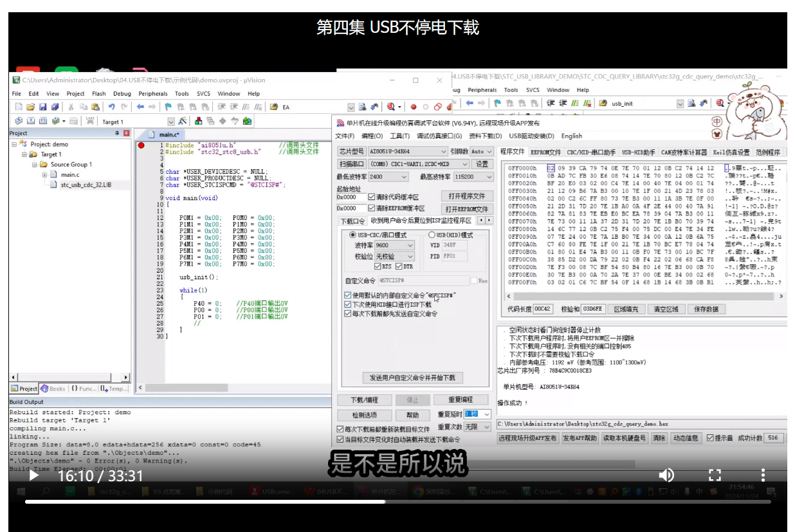Click 自定义命令 @STCISP# input field
Screen dimensions: 795x532
coord(423,281)
